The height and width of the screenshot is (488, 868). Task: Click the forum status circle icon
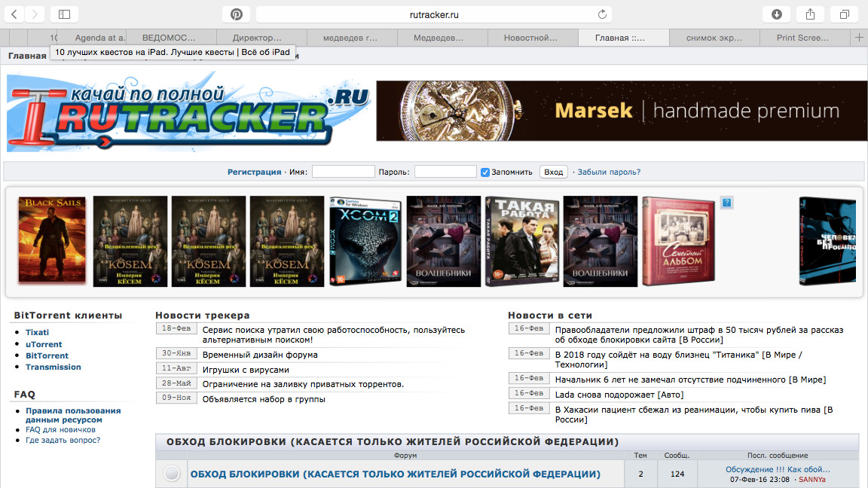(172, 474)
